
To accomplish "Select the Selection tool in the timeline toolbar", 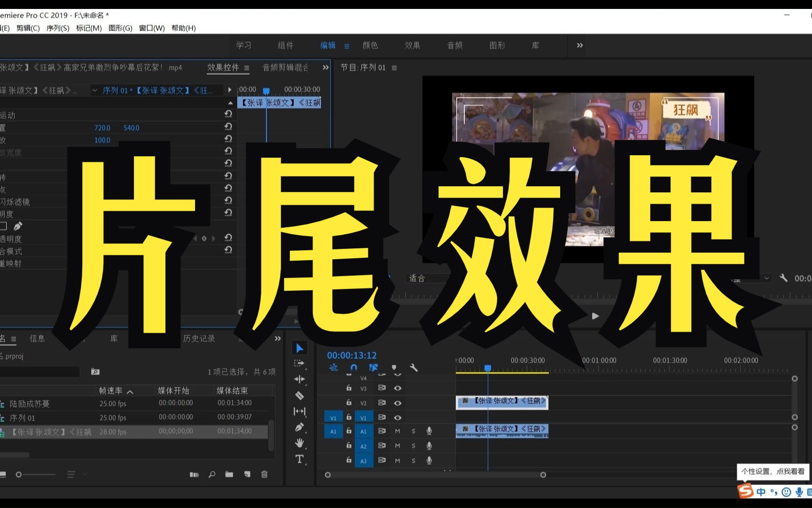I will [299, 348].
